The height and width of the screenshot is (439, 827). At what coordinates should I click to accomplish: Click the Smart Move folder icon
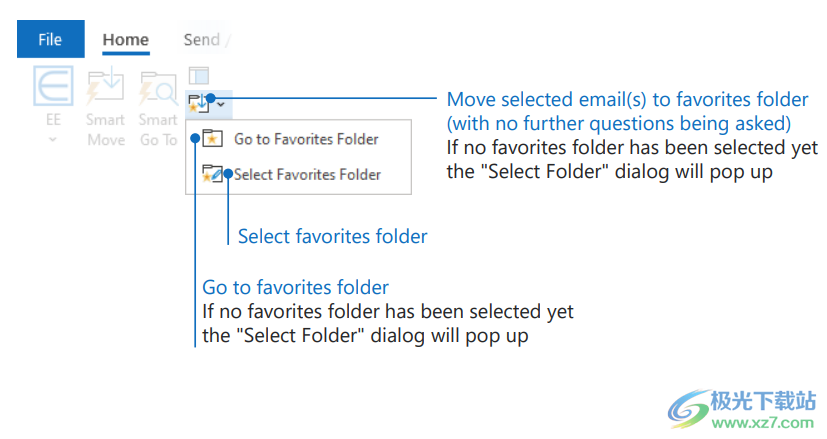pyautogui.click(x=105, y=87)
